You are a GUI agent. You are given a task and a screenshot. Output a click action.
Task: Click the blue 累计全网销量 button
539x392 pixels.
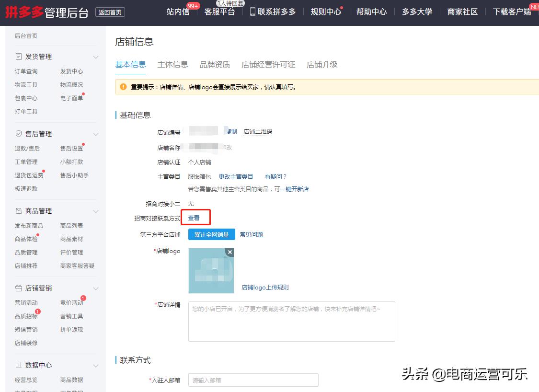tap(211, 234)
